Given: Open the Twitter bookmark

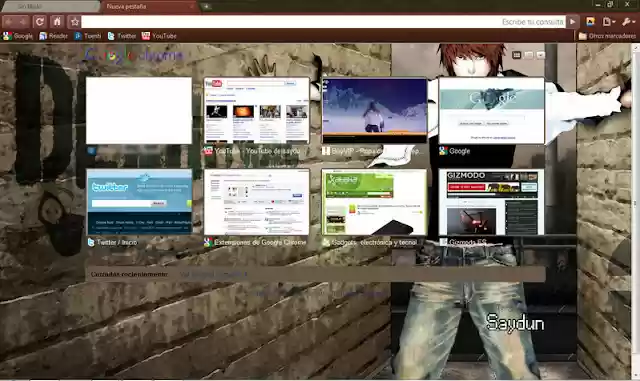Looking at the screenshot, I should (122, 36).
